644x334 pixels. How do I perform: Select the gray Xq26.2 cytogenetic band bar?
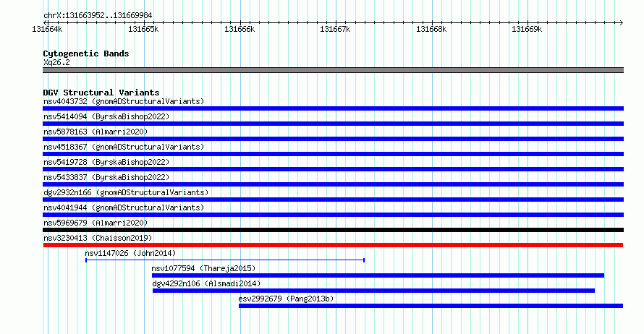pyautogui.click(x=333, y=70)
